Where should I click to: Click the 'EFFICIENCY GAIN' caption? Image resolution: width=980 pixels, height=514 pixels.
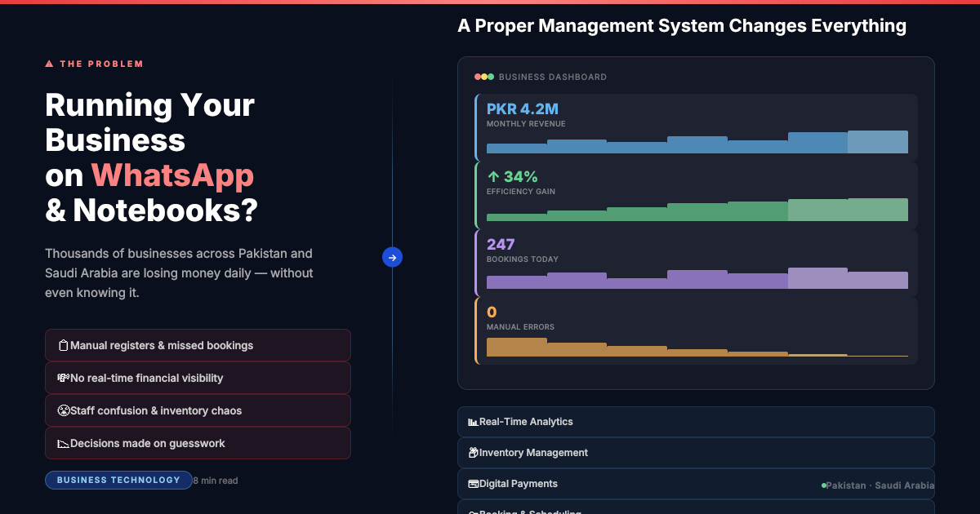(x=521, y=192)
